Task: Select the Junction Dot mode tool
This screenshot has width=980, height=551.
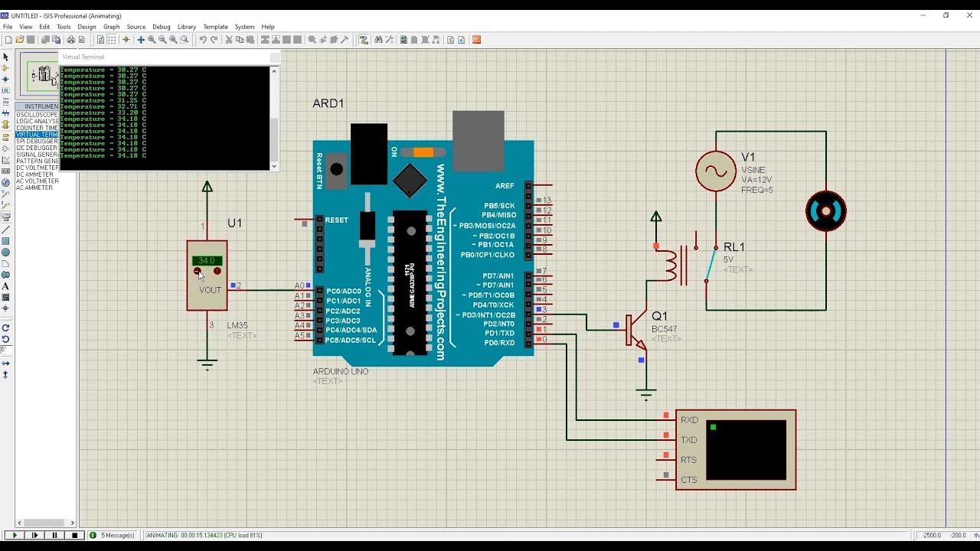Action: [5, 80]
